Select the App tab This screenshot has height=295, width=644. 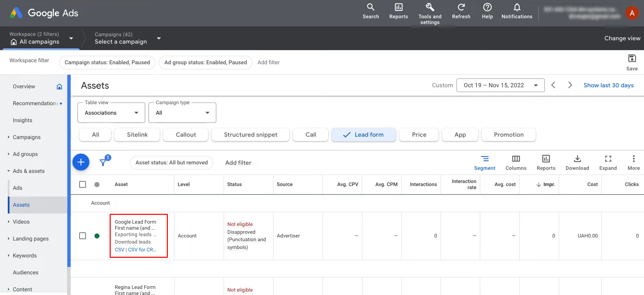pyautogui.click(x=460, y=135)
